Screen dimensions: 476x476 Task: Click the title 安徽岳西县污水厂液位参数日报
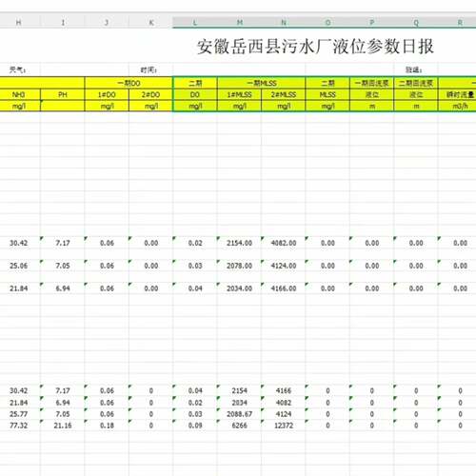(315, 47)
